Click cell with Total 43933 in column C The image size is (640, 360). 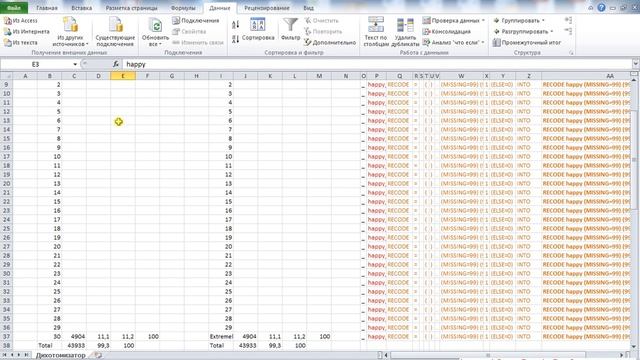pos(74,345)
